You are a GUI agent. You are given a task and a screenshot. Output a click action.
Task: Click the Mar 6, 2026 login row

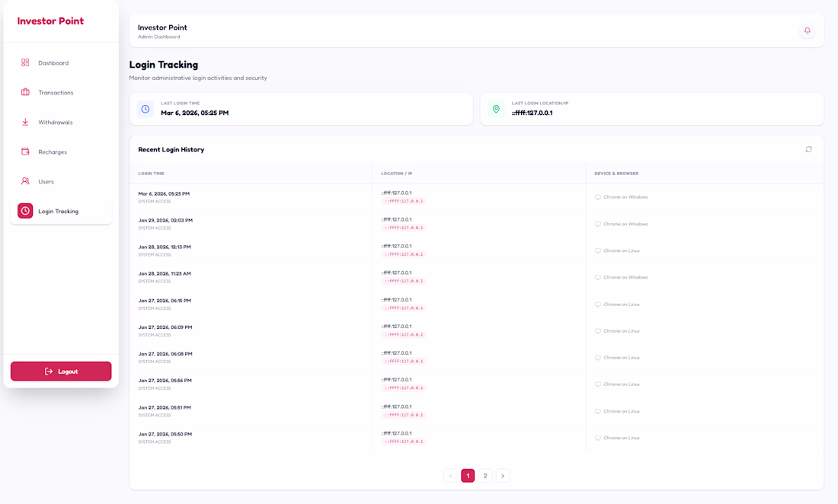point(164,194)
